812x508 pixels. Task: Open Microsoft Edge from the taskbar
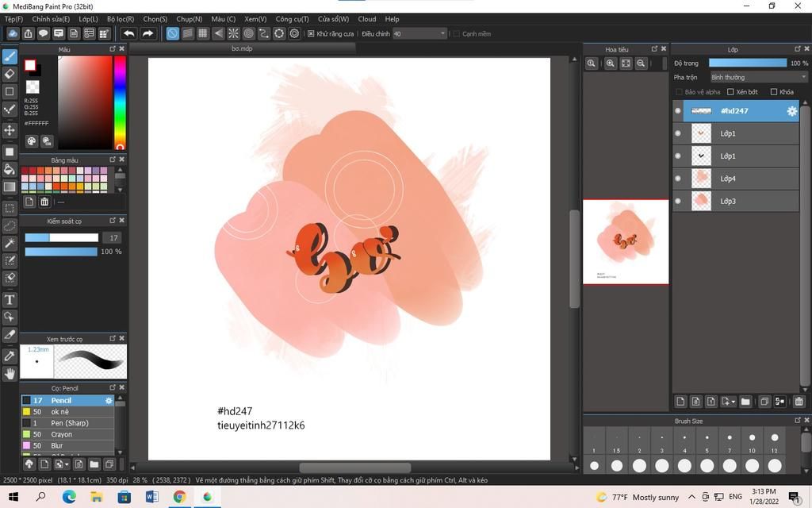tap(70, 497)
